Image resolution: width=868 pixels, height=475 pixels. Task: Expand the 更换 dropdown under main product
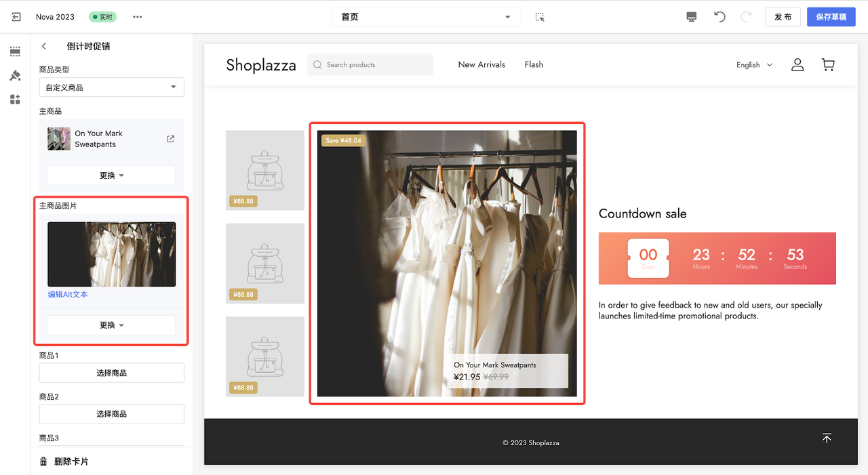click(111, 175)
